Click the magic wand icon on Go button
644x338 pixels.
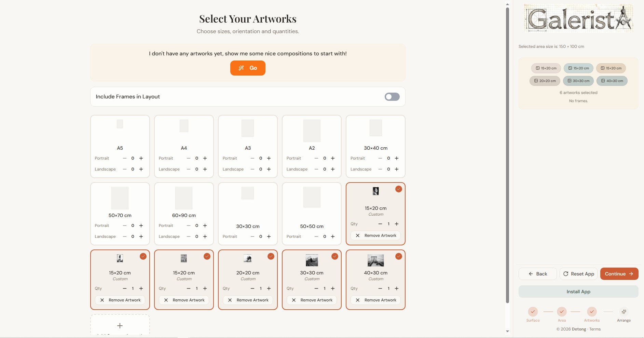pyautogui.click(x=242, y=68)
